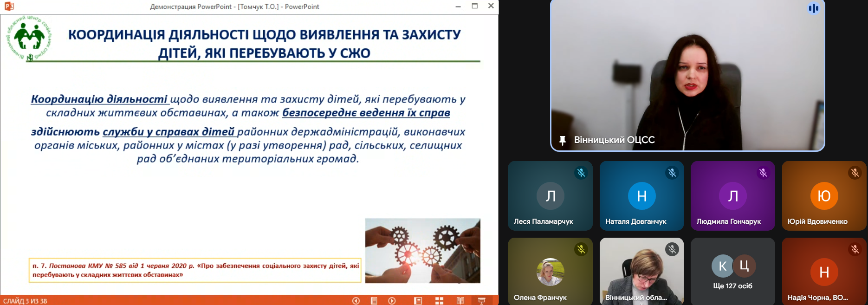The height and width of the screenshot is (305, 868).
Task: Select the Олена Франчук participant avatar
Action: click(550, 272)
